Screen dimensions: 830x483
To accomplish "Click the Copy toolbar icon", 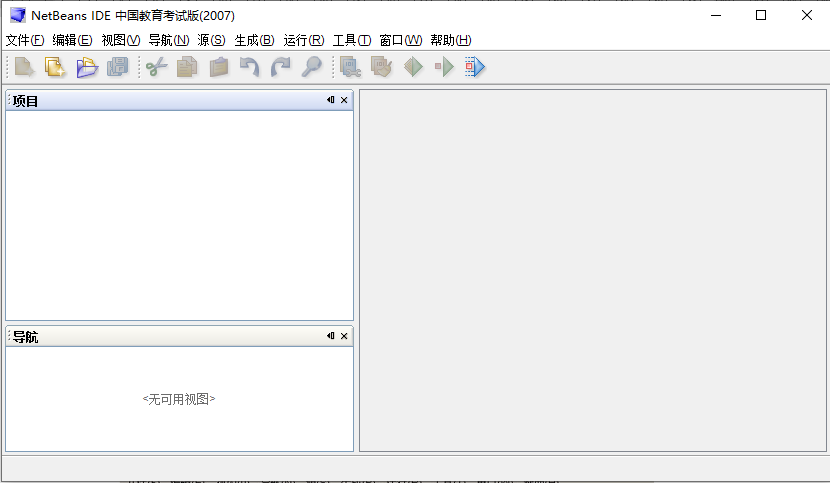I will (187, 67).
